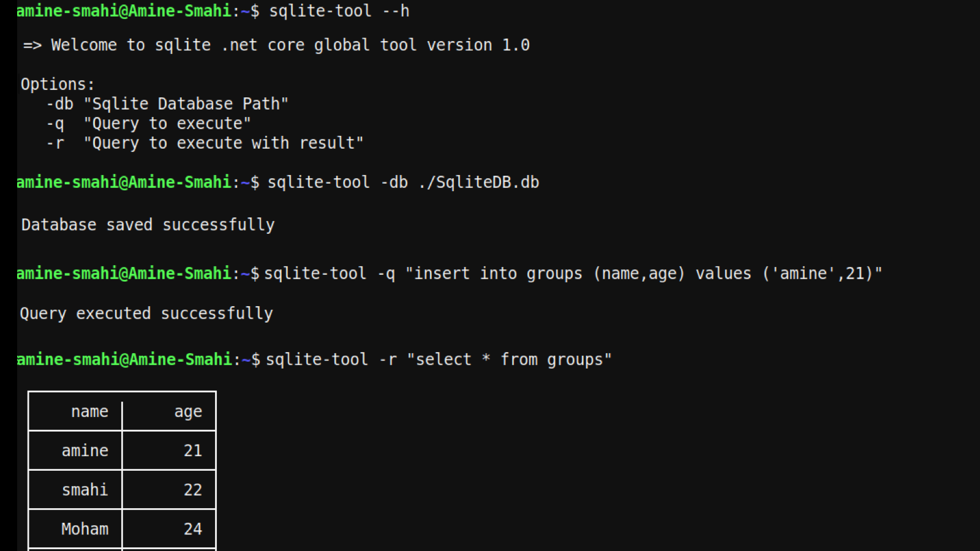Click the age value 22
Viewport: 980px width, 551px height.
click(193, 490)
